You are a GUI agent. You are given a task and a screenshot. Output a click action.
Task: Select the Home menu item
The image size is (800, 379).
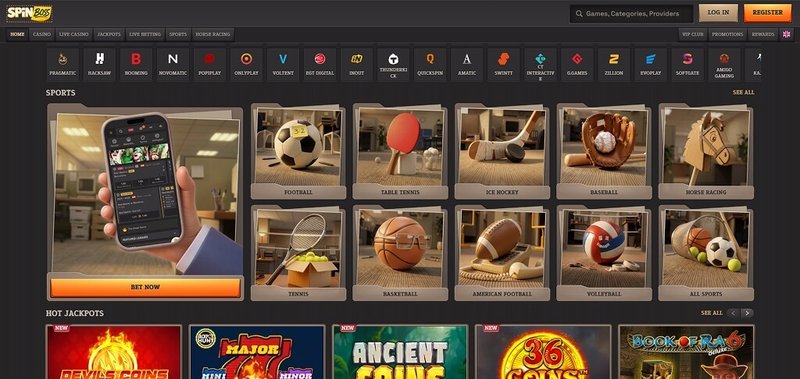pos(17,34)
